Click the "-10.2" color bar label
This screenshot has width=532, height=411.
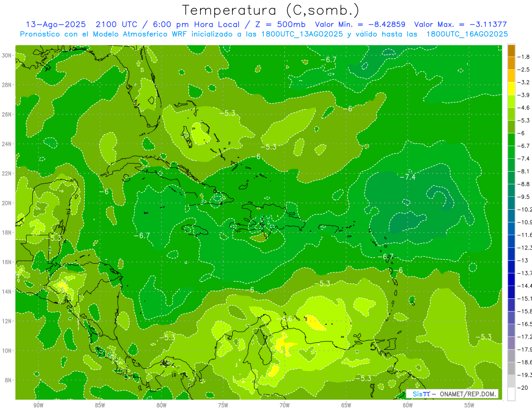click(524, 209)
